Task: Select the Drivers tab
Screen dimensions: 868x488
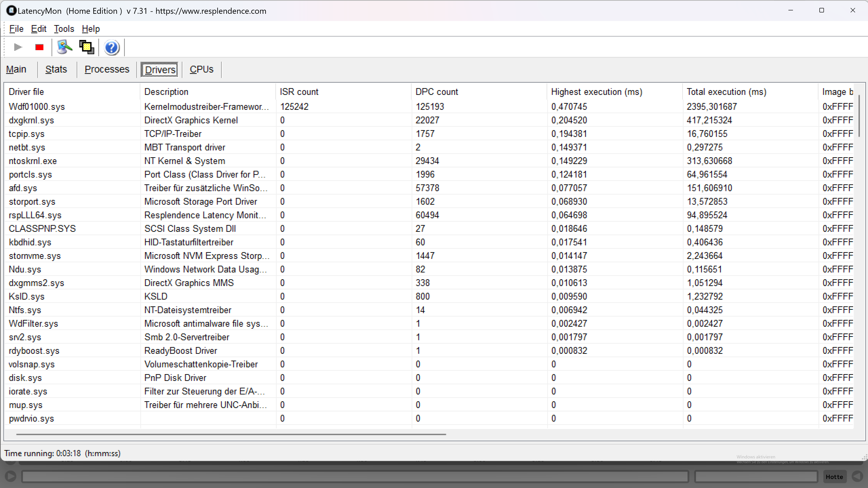Action: (160, 69)
